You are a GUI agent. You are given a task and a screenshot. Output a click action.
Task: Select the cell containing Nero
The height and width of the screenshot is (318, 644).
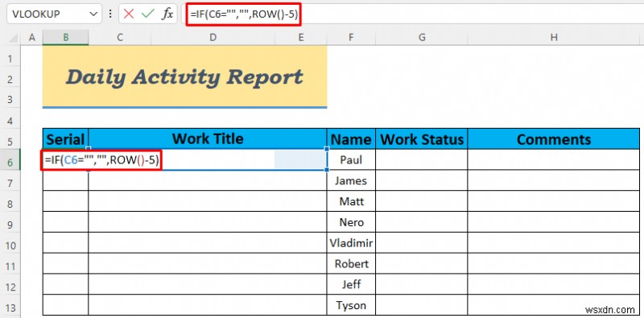pyautogui.click(x=351, y=222)
